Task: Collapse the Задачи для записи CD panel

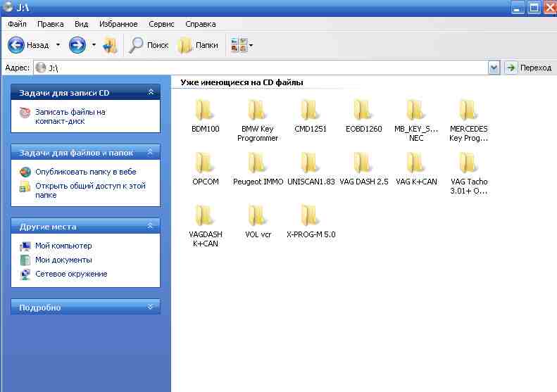Action: (x=151, y=92)
